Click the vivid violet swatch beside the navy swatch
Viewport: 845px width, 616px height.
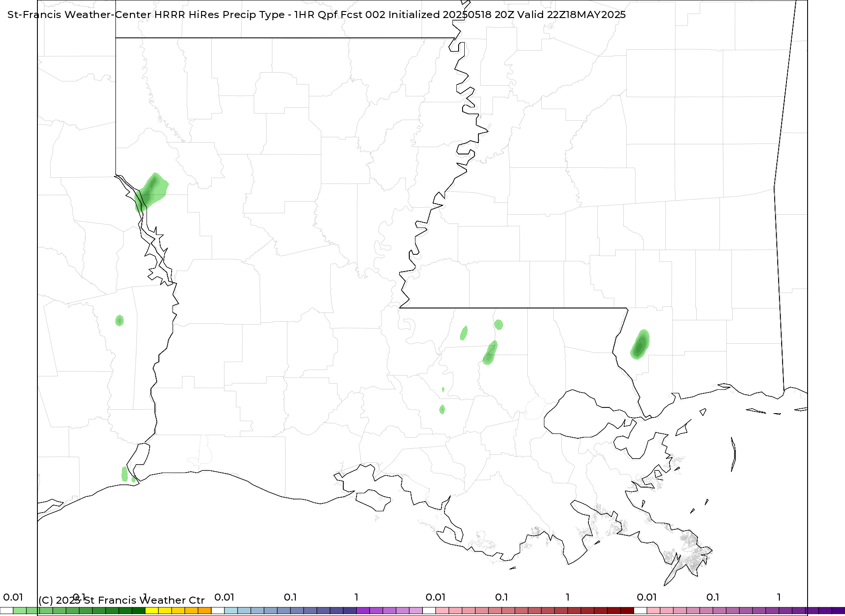363,611
